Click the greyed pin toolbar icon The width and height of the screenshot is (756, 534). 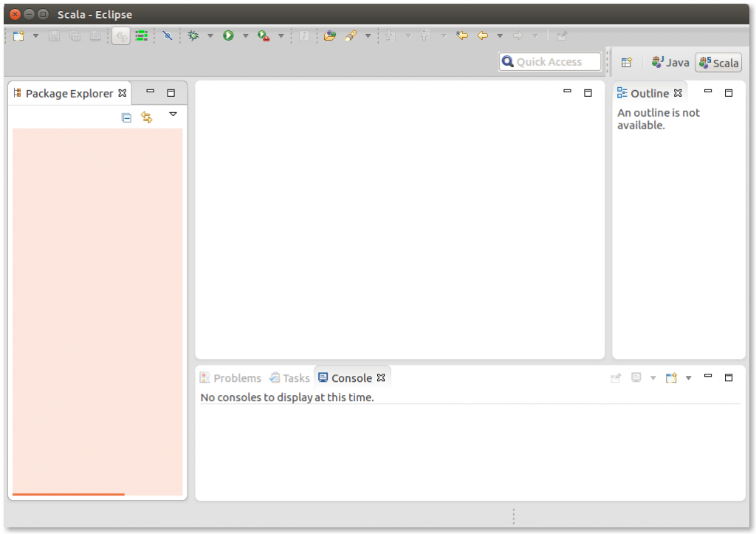click(562, 35)
